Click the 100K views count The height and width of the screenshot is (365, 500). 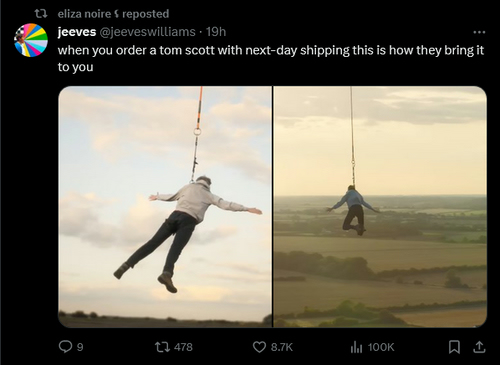pos(381,347)
